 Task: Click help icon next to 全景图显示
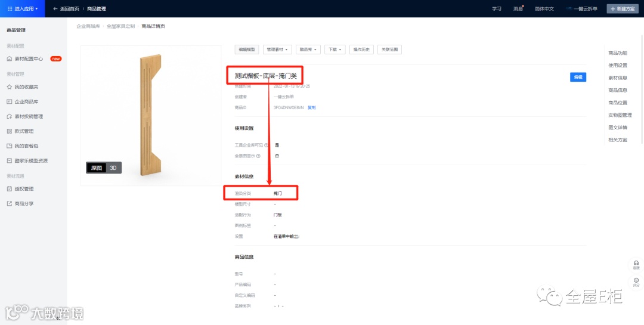point(258,156)
